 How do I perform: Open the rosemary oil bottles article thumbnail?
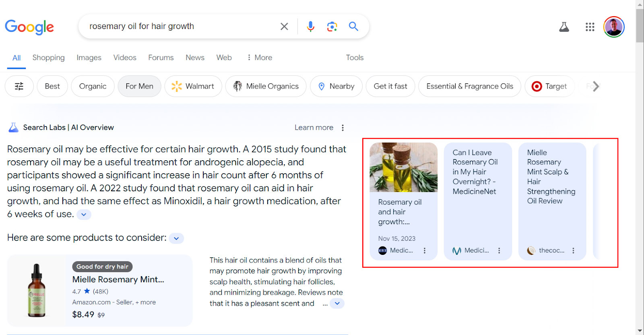403,167
